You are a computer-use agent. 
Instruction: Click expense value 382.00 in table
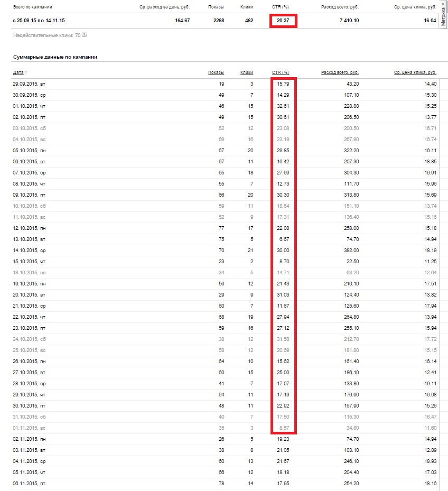351,251
